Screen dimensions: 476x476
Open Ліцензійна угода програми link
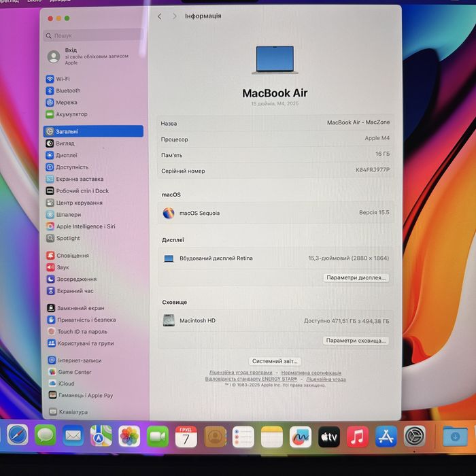tap(241, 373)
